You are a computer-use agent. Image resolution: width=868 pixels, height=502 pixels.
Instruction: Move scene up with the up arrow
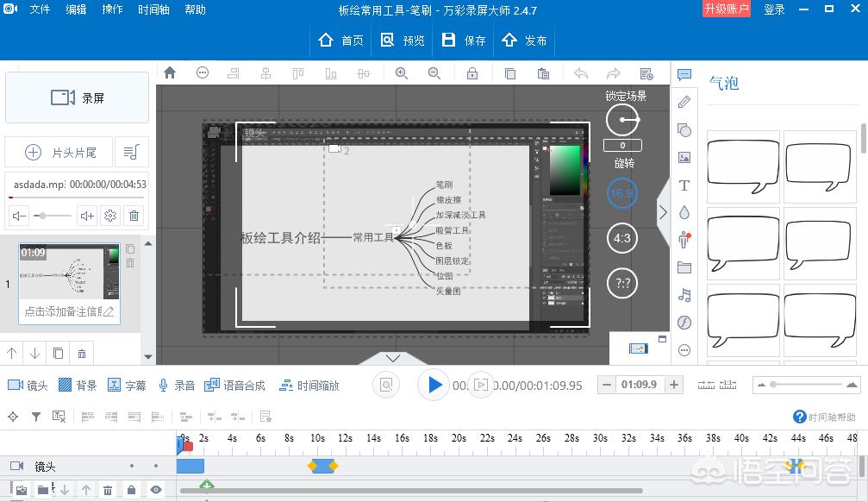tap(11, 353)
